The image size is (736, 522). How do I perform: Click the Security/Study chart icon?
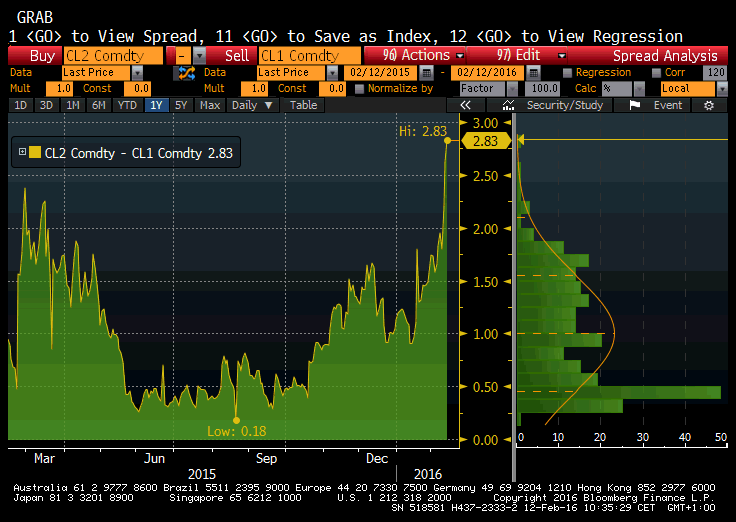508,105
